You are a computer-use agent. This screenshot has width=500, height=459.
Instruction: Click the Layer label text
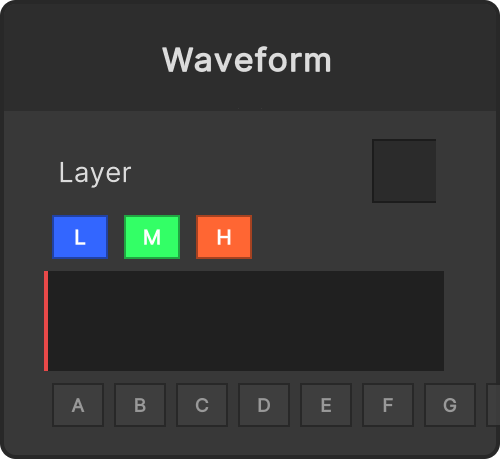click(x=95, y=173)
